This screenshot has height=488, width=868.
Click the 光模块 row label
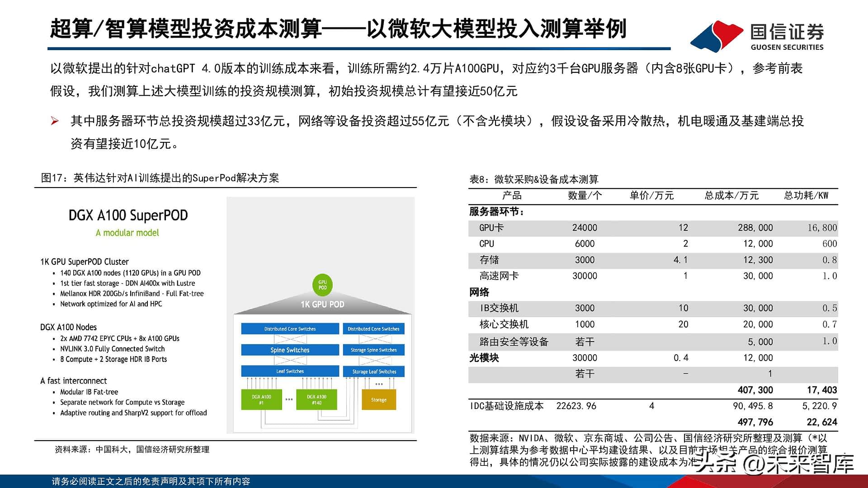[x=484, y=358]
